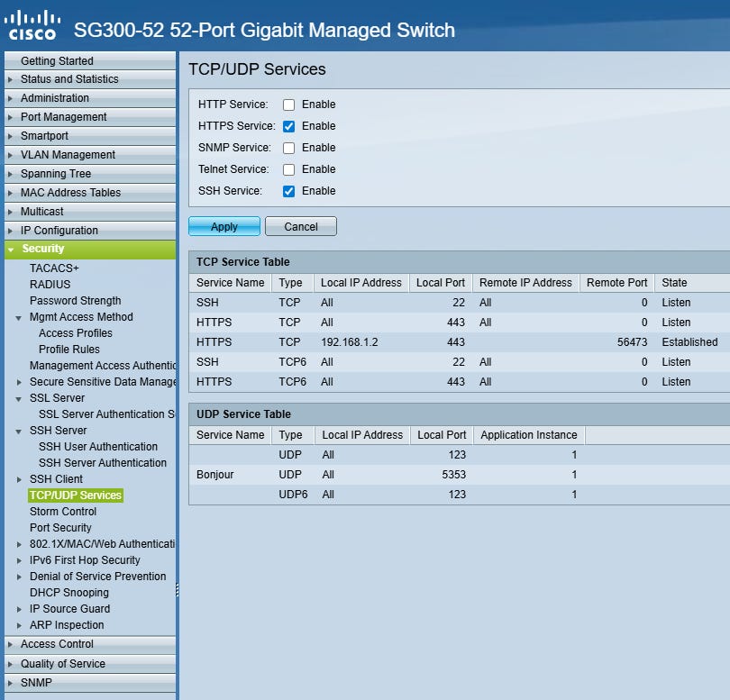Expand IPv6 First Hop Security arrow
This screenshot has width=730, height=700.
pyautogui.click(x=19, y=561)
